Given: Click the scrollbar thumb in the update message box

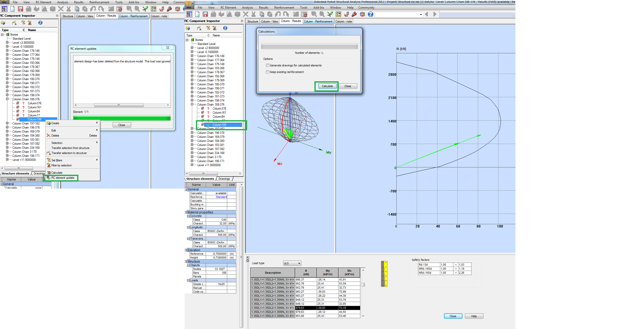Looking at the screenshot, I should click(x=119, y=105).
